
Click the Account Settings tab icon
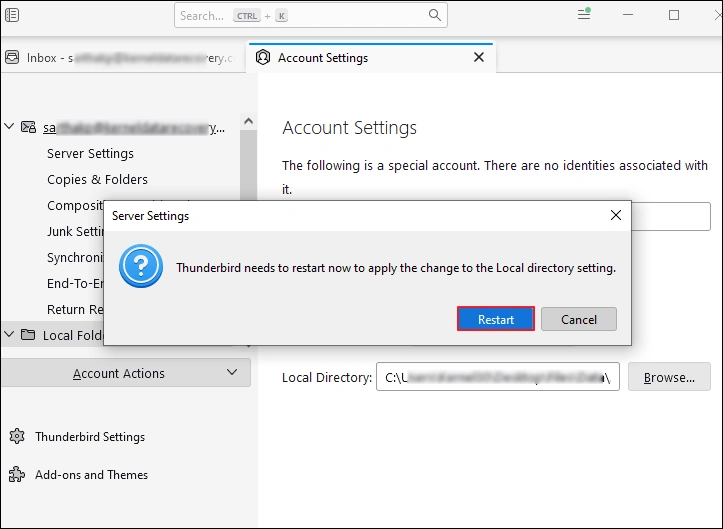tap(263, 58)
